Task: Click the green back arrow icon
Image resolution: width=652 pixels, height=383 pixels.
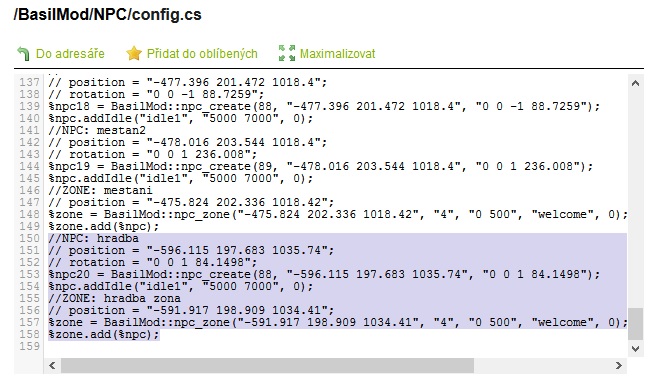Action: click(23, 54)
